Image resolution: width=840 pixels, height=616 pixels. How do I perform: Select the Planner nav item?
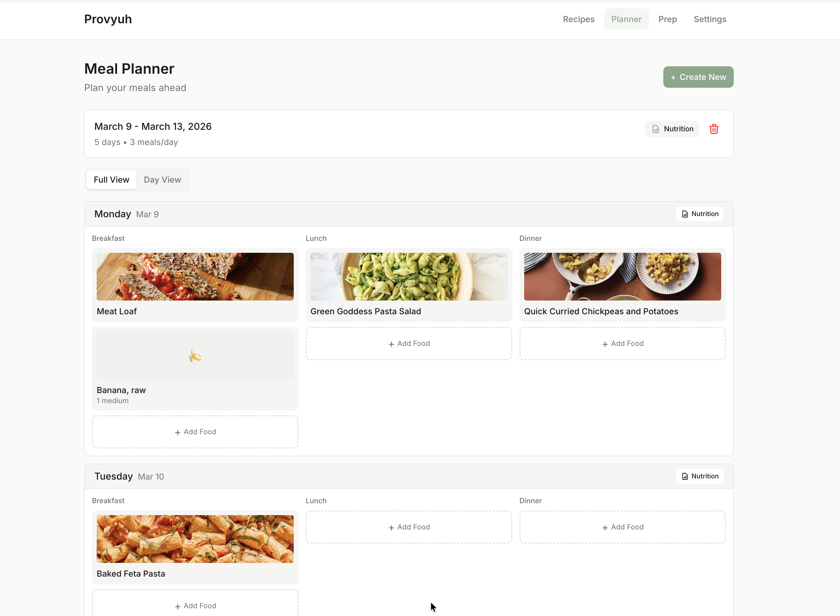pos(626,19)
